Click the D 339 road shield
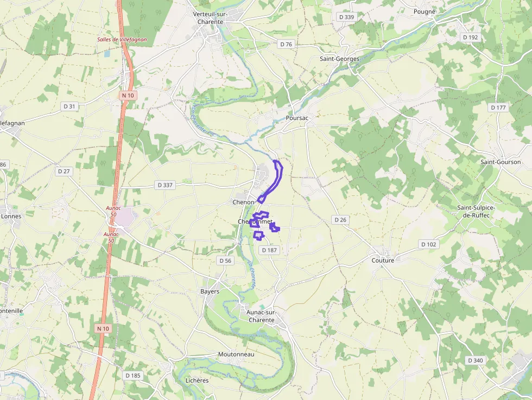Viewport: 532px width, 400px height. pyautogui.click(x=346, y=17)
